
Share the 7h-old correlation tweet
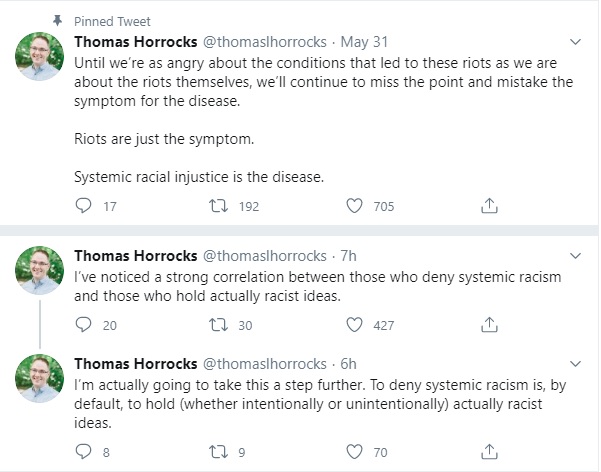point(490,325)
